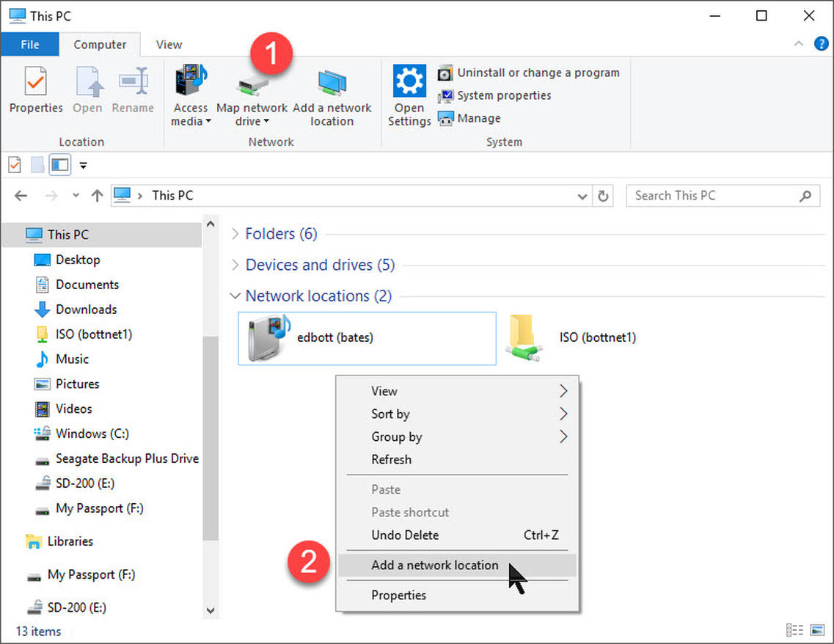Switch to thumbnail view in status bar
The height and width of the screenshot is (644, 834).
click(816, 631)
